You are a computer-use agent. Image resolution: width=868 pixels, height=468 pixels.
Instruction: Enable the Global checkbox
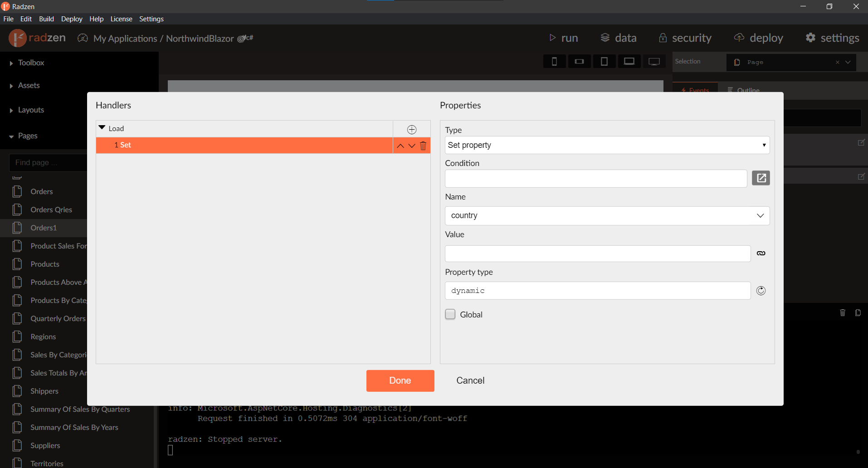pyautogui.click(x=450, y=314)
